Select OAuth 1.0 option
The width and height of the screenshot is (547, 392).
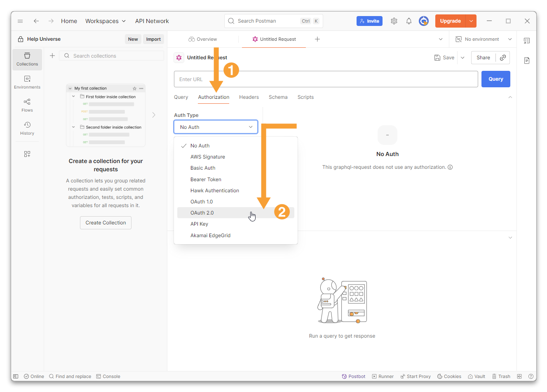pos(236,202)
